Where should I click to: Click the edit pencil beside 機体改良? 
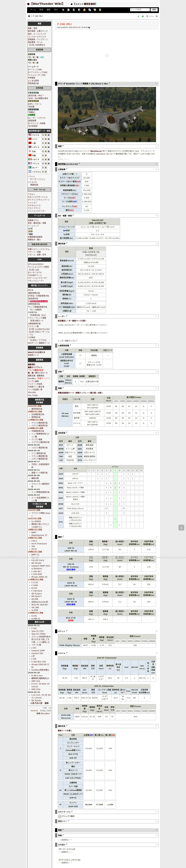tap(67, 726)
